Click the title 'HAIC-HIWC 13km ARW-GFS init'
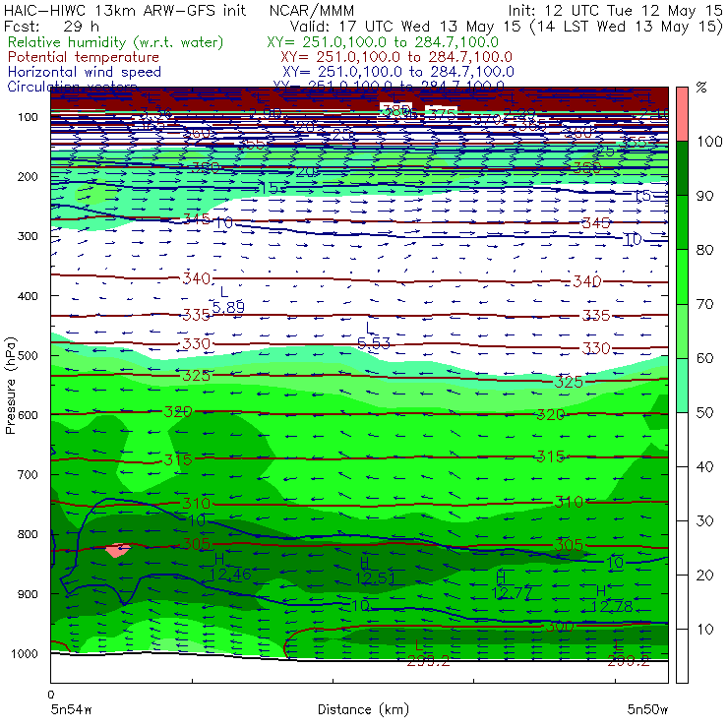Viewport: 728px width, 728px height. click(x=125, y=10)
